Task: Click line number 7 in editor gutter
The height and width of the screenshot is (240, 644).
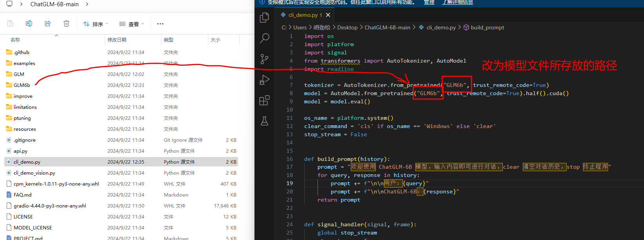Action: [x=291, y=85]
